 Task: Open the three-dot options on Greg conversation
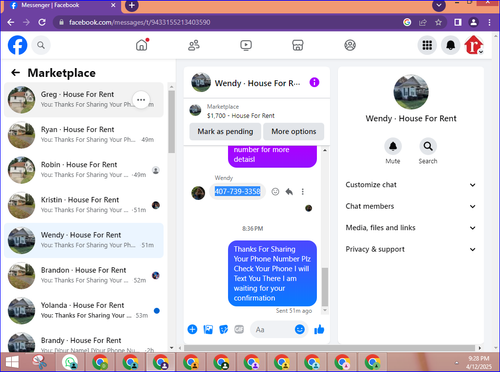141,100
